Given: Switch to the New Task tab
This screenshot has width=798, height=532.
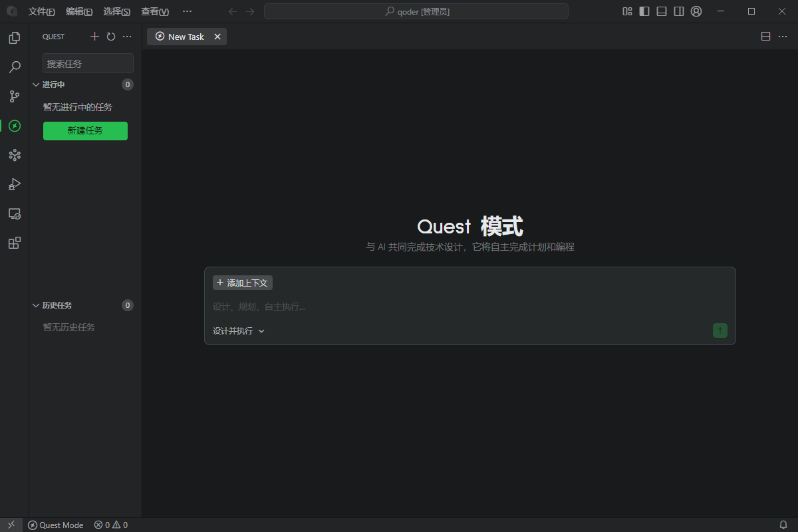Looking at the screenshot, I should click(186, 37).
